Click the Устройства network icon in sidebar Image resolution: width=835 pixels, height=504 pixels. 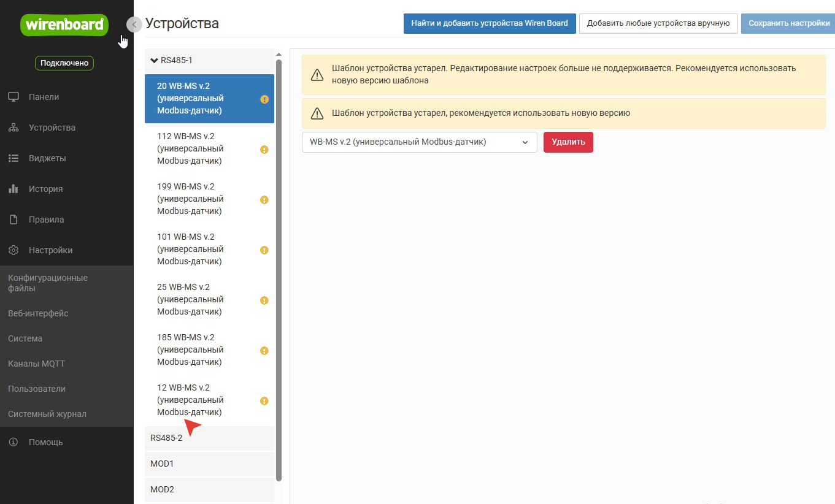tap(13, 128)
